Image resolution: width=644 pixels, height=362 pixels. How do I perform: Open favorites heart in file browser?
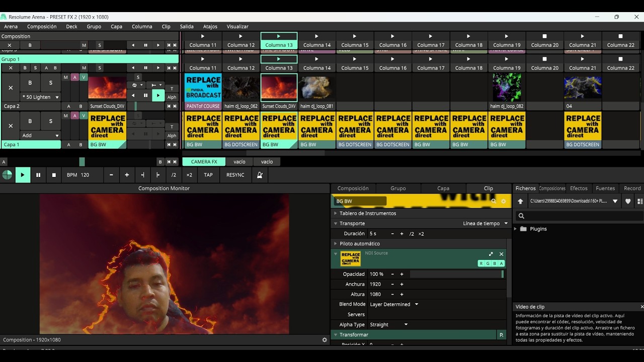[628, 201]
